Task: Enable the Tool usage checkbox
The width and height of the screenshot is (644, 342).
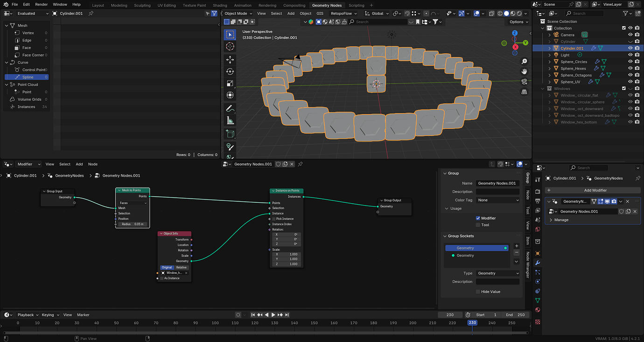Action: click(478, 225)
